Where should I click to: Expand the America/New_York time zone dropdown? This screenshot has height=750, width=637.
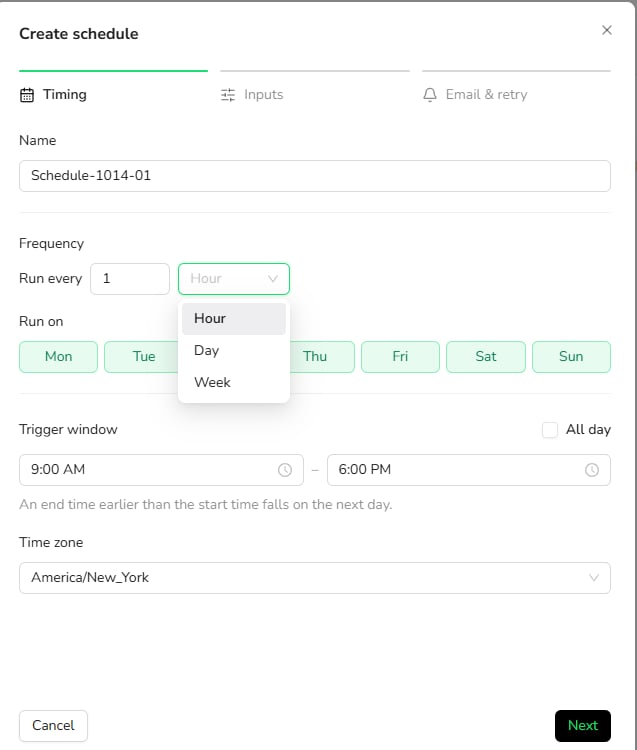coord(315,578)
